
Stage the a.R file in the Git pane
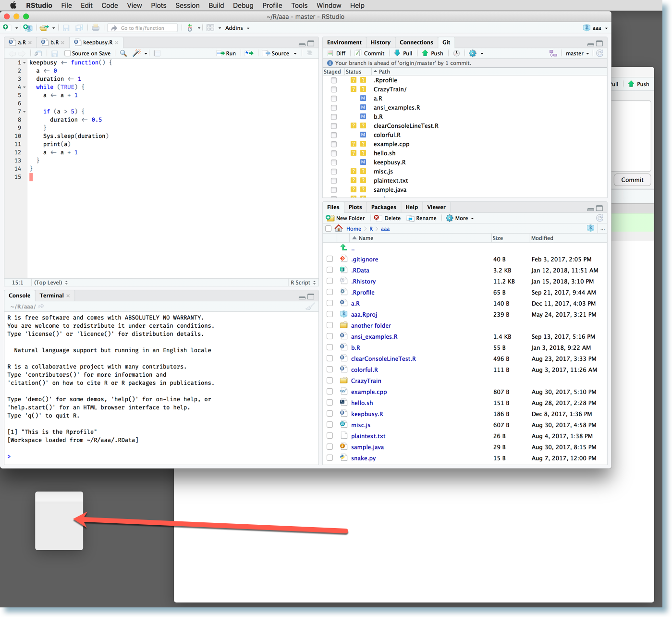click(x=334, y=99)
